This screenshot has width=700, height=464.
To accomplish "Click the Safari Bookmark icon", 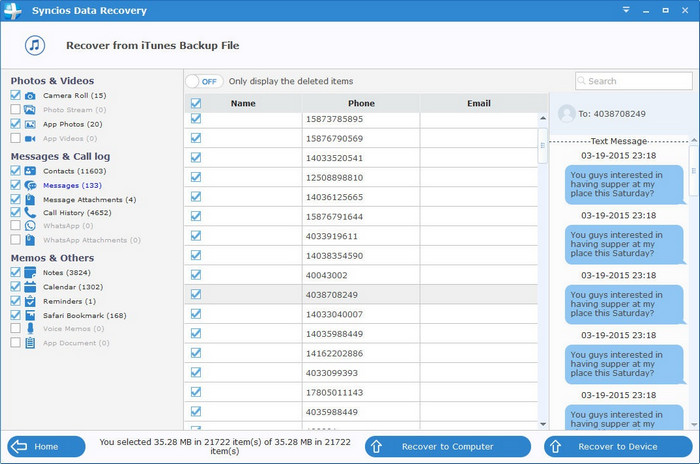I will coord(30,315).
